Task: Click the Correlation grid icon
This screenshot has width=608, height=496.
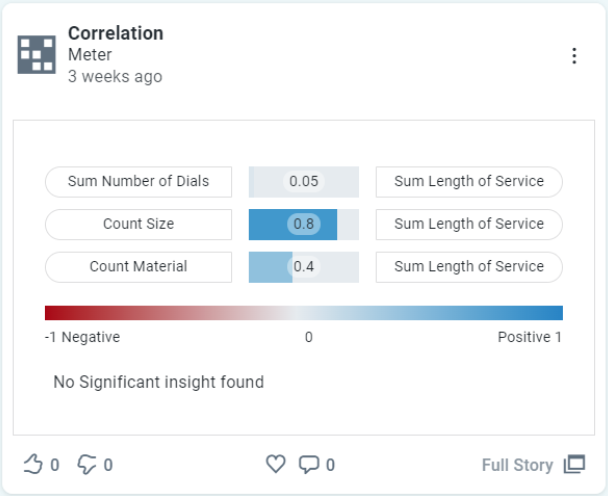Action: coord(37,54)
